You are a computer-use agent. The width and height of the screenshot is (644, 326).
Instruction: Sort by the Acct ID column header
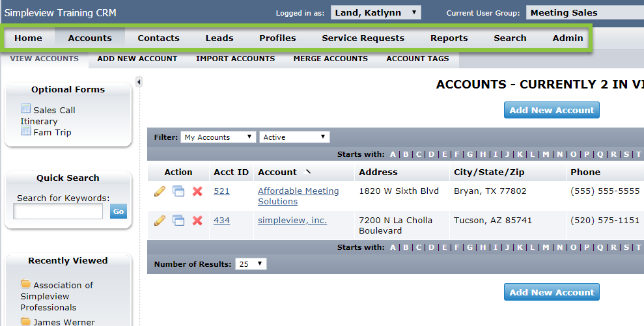[231, 172]
